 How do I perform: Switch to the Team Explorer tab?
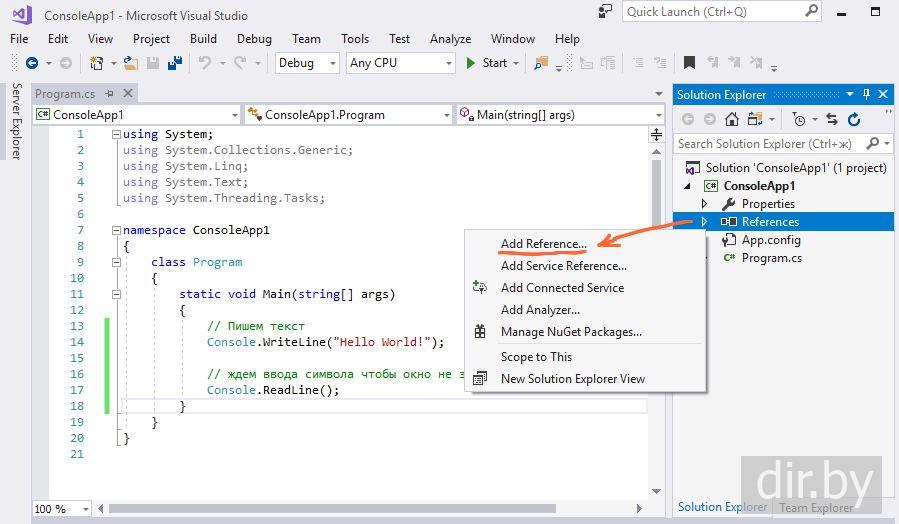click(816, 507)
